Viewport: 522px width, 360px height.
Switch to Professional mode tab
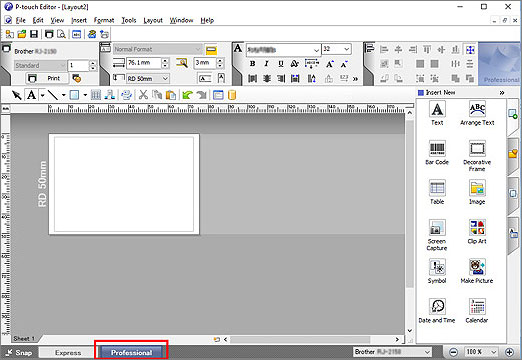131,353
